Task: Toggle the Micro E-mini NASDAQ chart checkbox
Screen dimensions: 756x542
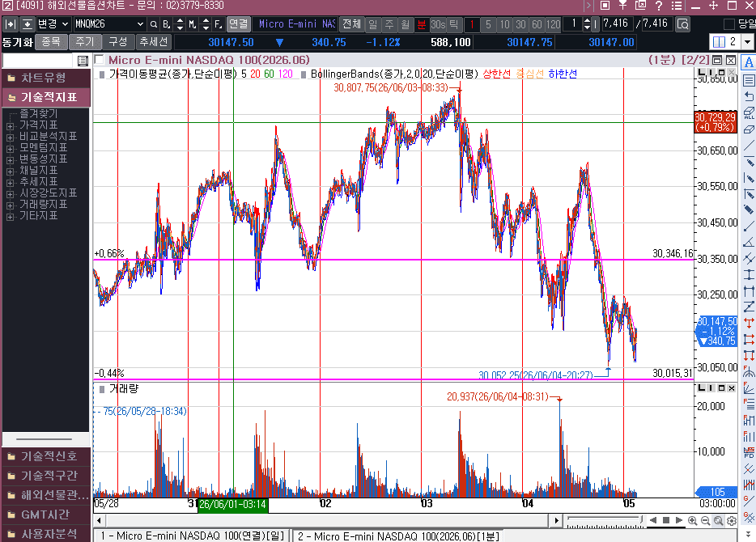Action: click(x=100, y=60)
